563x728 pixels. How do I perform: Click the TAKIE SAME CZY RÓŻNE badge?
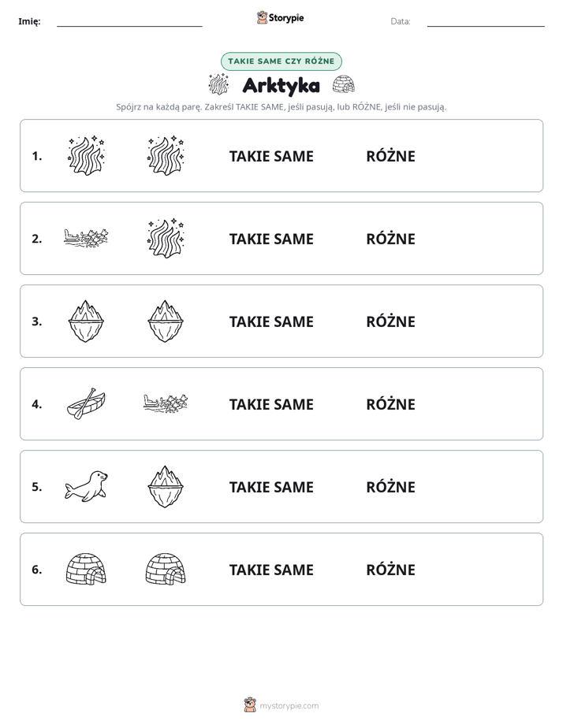[281, 61]
